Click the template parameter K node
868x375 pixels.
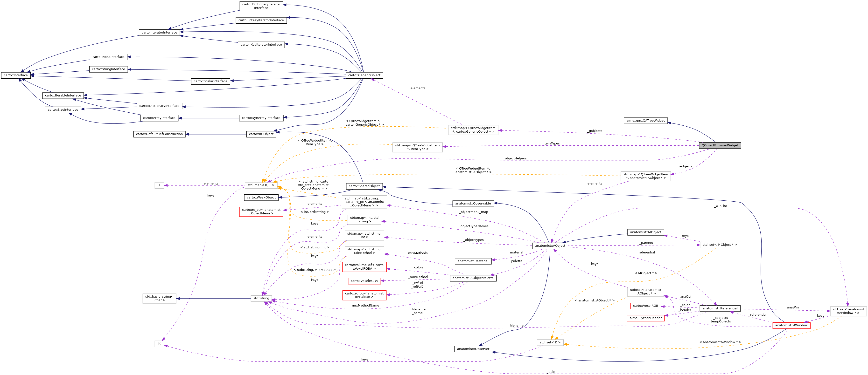[x=159, y=344]
